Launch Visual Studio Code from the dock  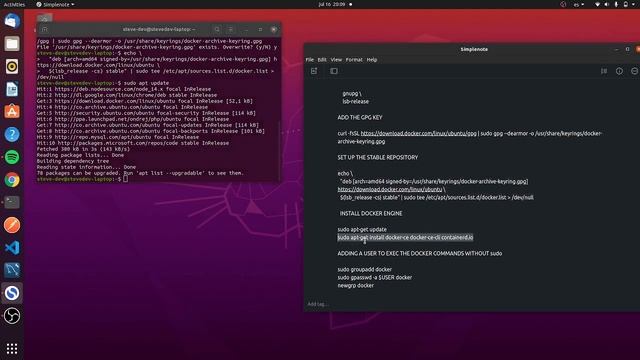point(12,248)
